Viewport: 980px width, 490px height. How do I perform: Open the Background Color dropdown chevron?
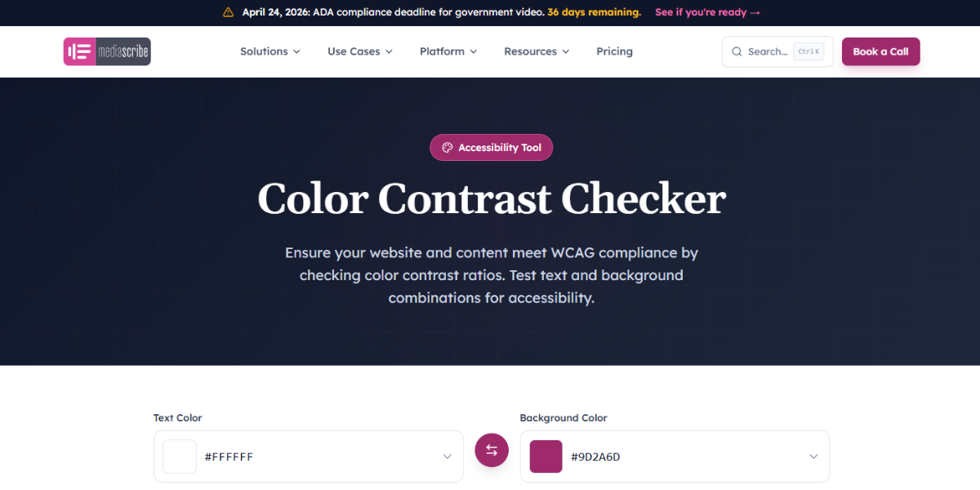click(813, 457)
